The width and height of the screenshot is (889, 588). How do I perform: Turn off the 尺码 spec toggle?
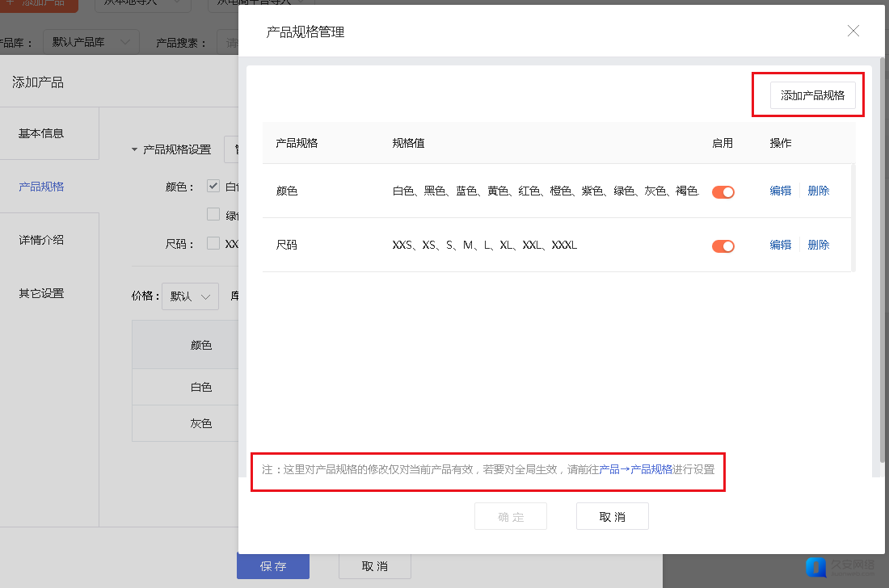point(723,246)
